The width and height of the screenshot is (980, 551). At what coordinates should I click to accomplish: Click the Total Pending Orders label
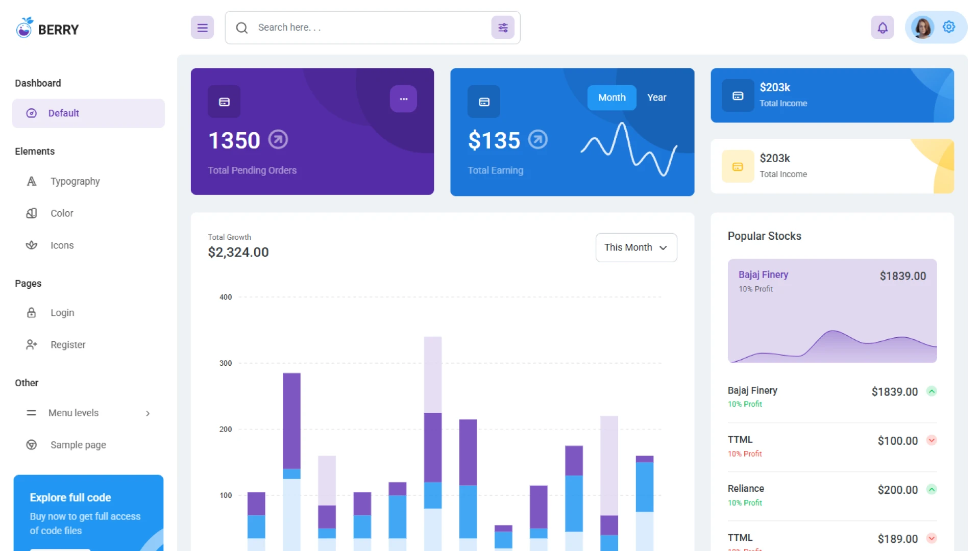click(x=252, y=170)
